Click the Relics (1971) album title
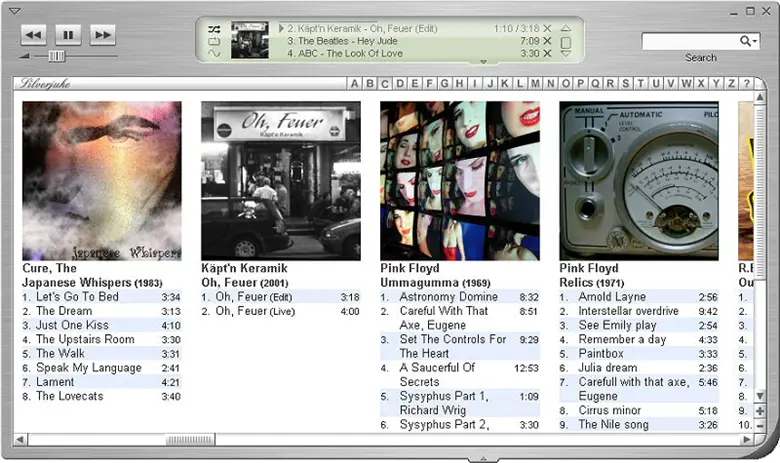Viewport: 780px width, 463px height. 591,283
